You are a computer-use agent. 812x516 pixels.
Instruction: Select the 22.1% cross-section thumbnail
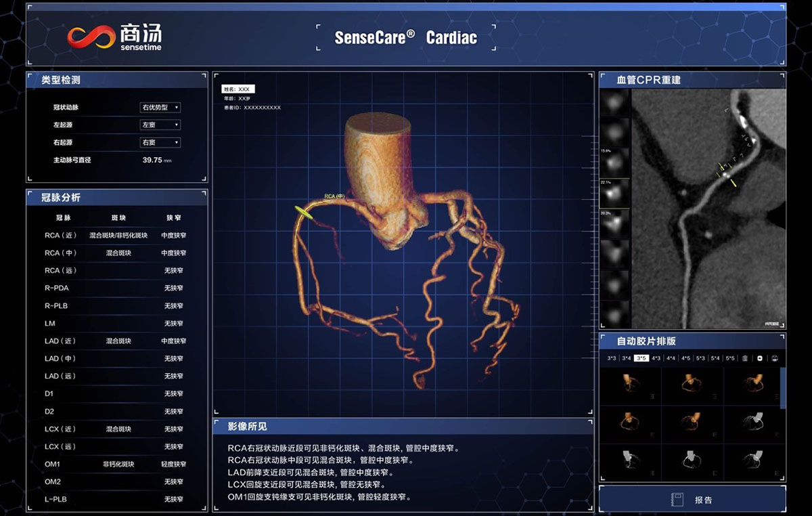pos(615,193)
